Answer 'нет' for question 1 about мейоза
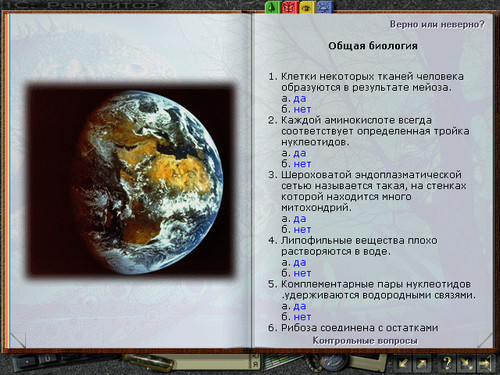The width and height of the screenshot is (500, 375). point(302,109)
